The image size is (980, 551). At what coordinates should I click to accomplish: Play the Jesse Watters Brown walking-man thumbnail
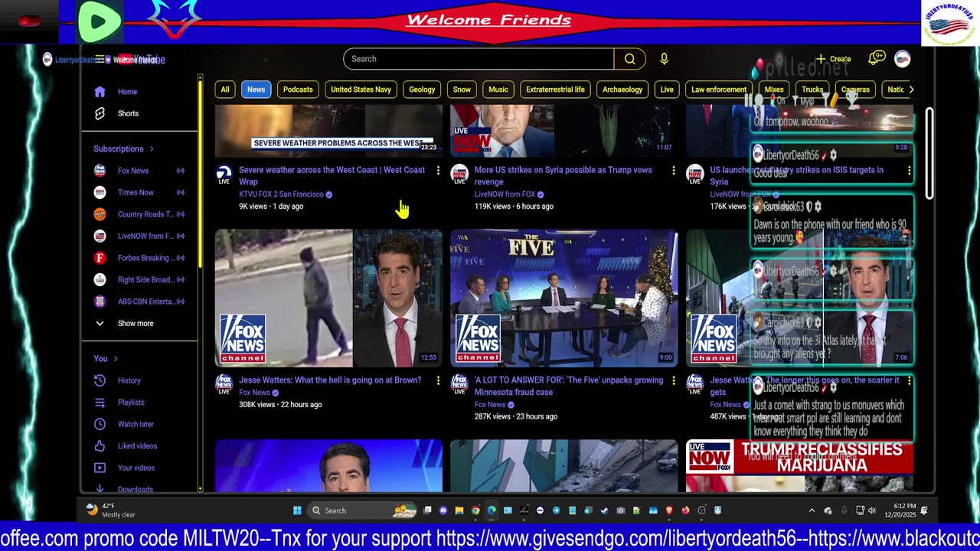click(328, 298)
